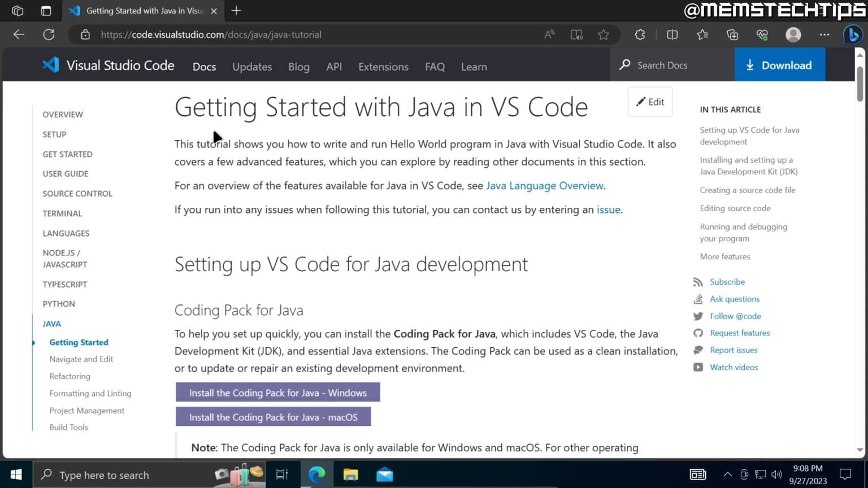Click the Follow @code Twitter icon
Screen dimensions: 868x488
point(698,316)
